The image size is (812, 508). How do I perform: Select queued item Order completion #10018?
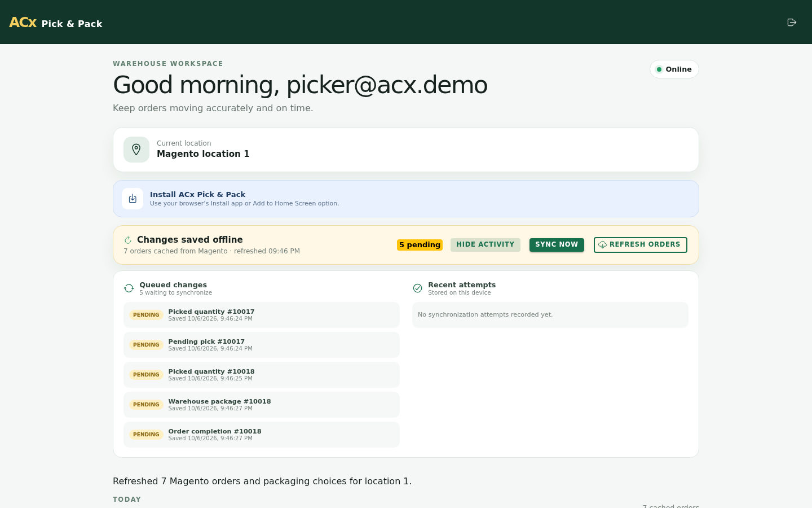pos(262,435)
